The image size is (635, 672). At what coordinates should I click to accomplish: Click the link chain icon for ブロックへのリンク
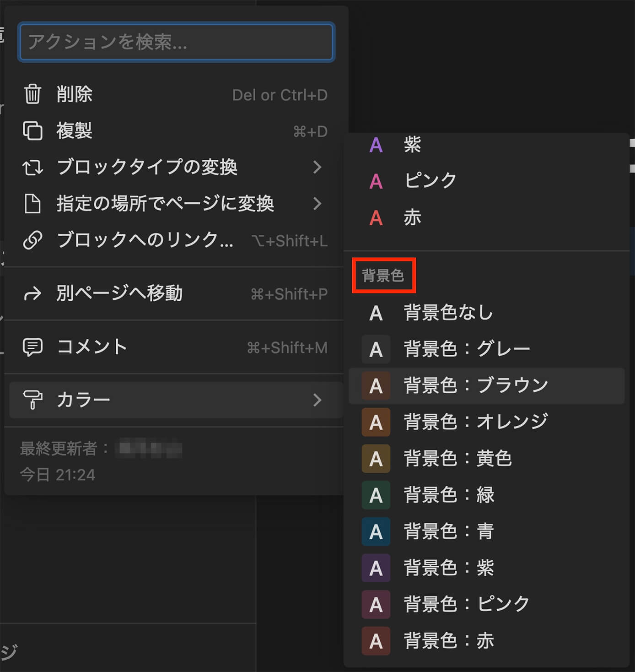[x=32, y=240]
